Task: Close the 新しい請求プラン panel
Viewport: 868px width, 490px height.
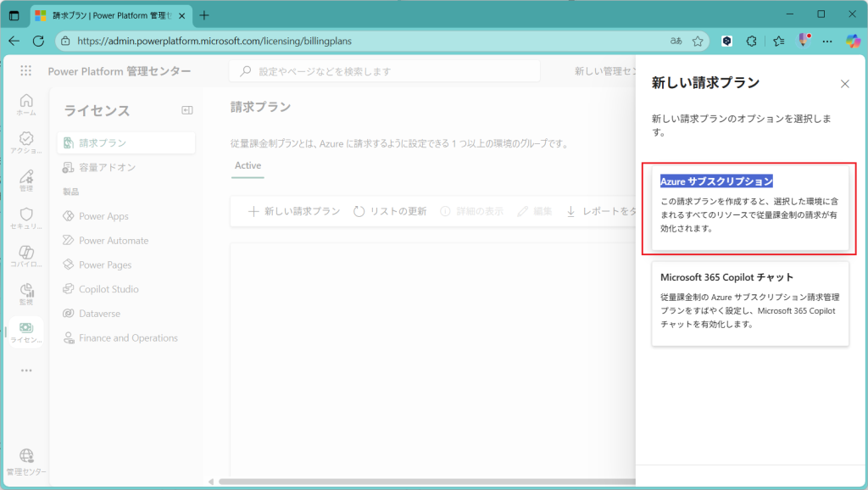Action: coord(845,84)
